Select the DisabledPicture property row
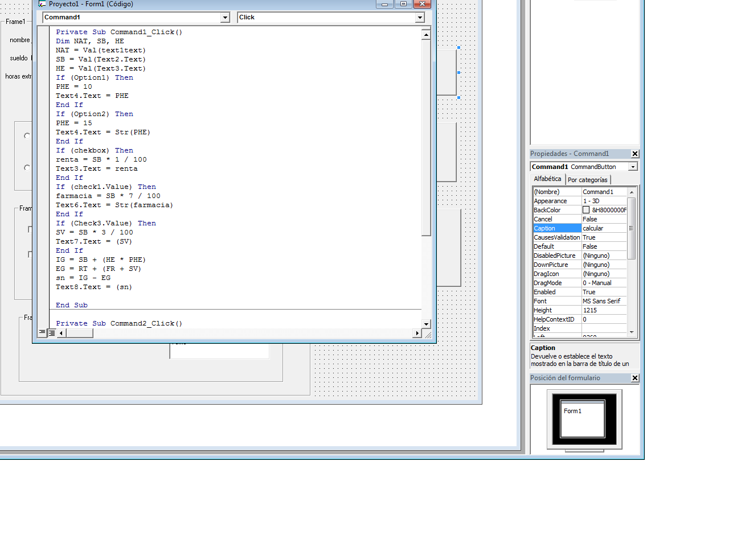The width and height of the screenshot is (729, 560). (580, 256)
